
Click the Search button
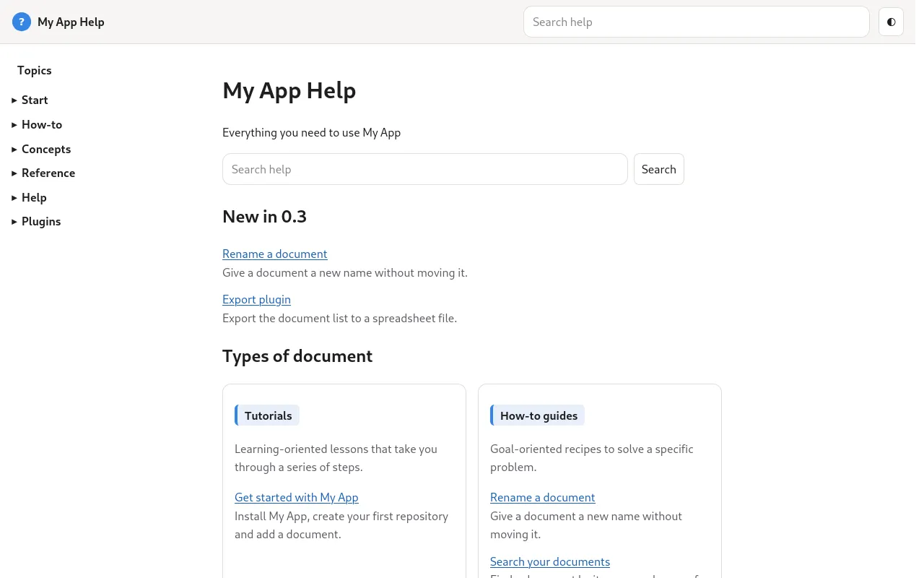pos(658,169)
